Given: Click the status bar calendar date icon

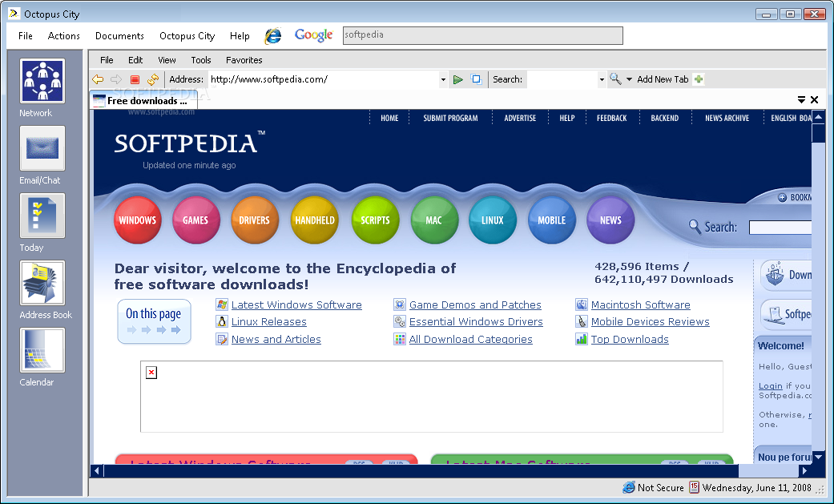Looking at the screenshot, I should pos(694,487).
